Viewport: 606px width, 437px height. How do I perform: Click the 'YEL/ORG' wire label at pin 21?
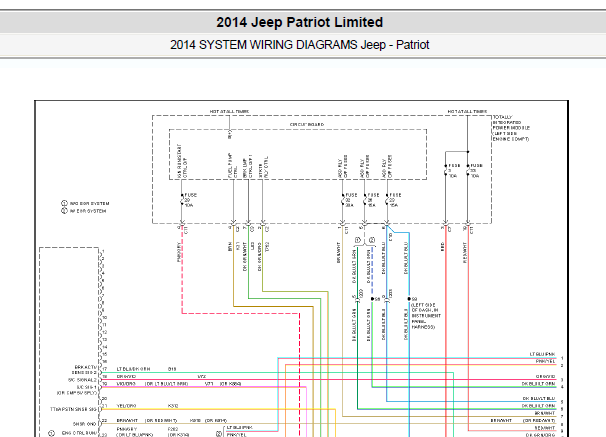coord(126,406)
